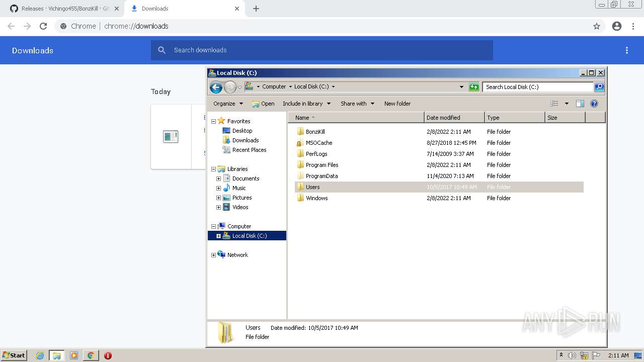This screenshot has width=644, height=362.
Task: Open the Windows Start menu
Action: point(14,355)
